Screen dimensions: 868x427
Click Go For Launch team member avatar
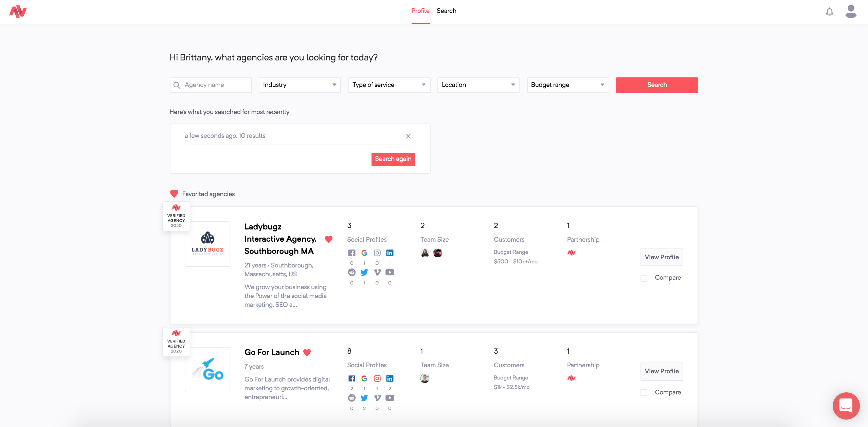(425, 378)
